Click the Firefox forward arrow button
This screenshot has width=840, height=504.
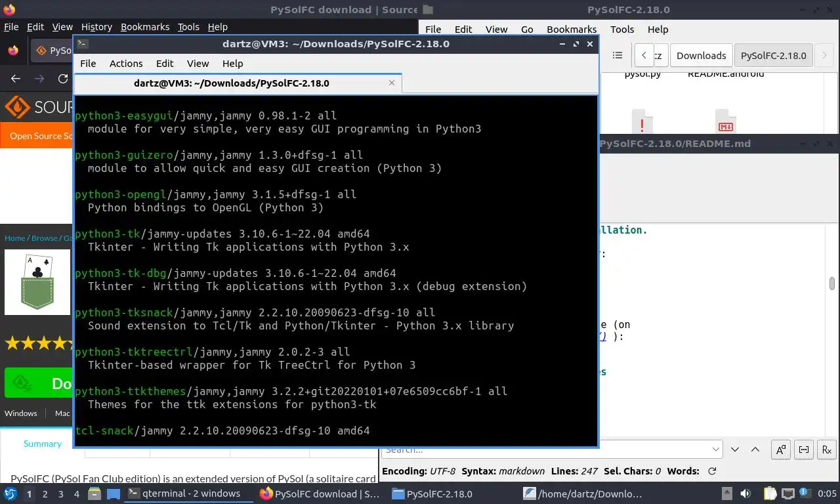point(39,78)
